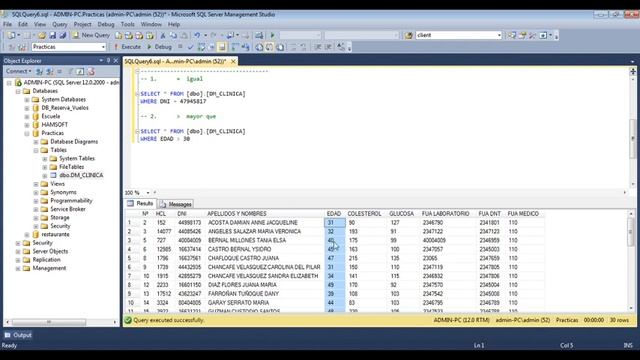
Task: Click the Find in Files icon beside client box
Action: (409, 36)
